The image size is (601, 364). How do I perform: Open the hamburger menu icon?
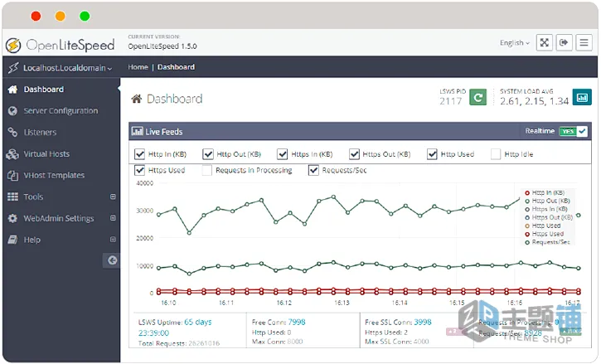[x=584, y=42]
